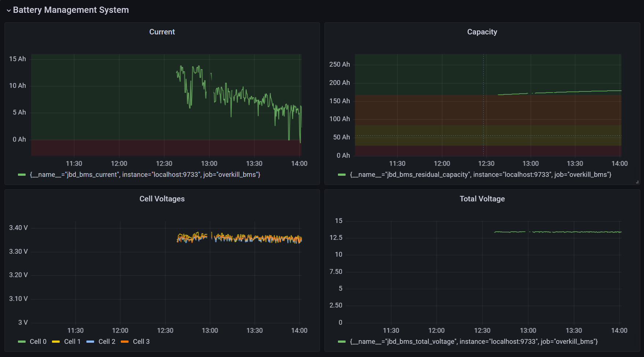Click the orange Cell 3 color swatch
The image size is (644, 357).
[x=125, y=342]
